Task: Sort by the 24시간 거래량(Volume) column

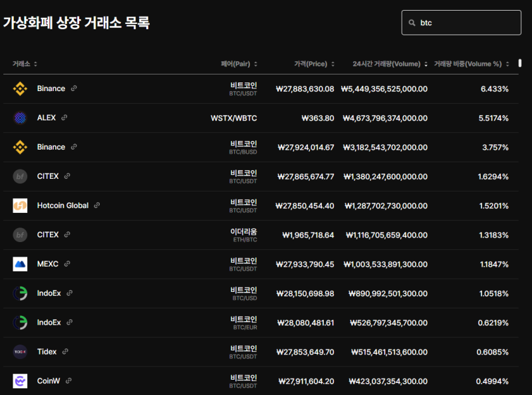Action: [390, 64]
